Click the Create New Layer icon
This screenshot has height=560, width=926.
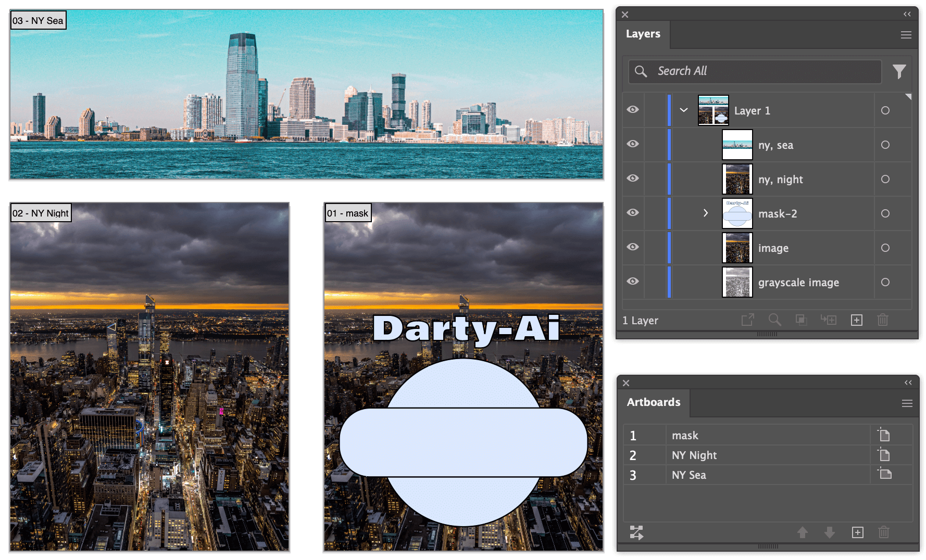pos(856,320)
